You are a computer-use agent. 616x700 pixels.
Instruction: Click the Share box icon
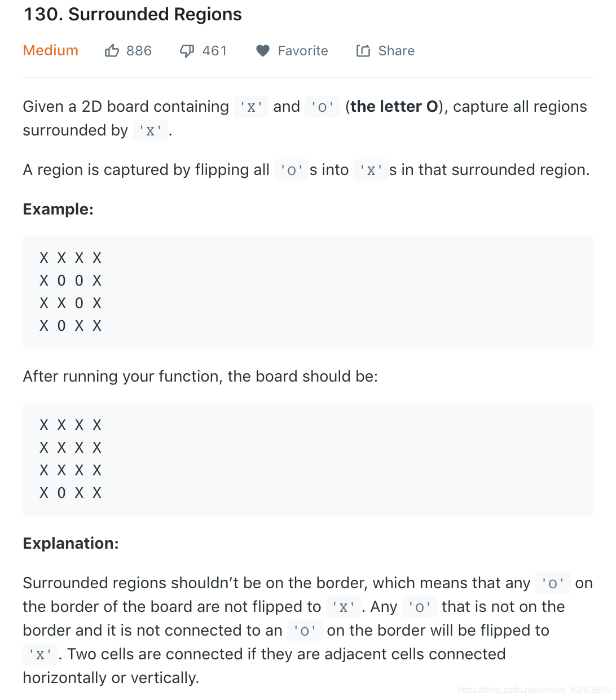coord(363,50)
